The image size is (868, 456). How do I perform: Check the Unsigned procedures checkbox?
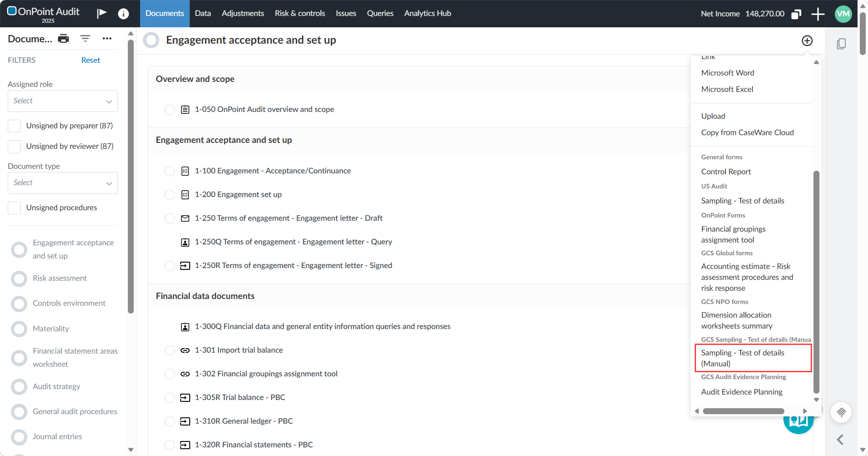tap(15, 208)
